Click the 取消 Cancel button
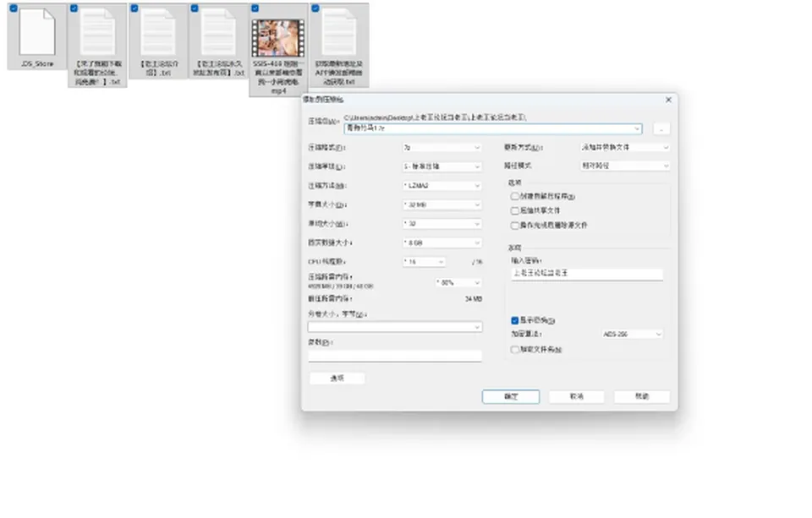This screenshot has width=812, height=518. [x=576, y=396]
